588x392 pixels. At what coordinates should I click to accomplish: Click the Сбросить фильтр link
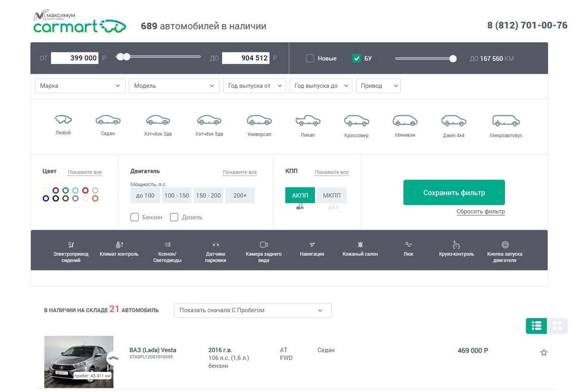coord(480,212)
